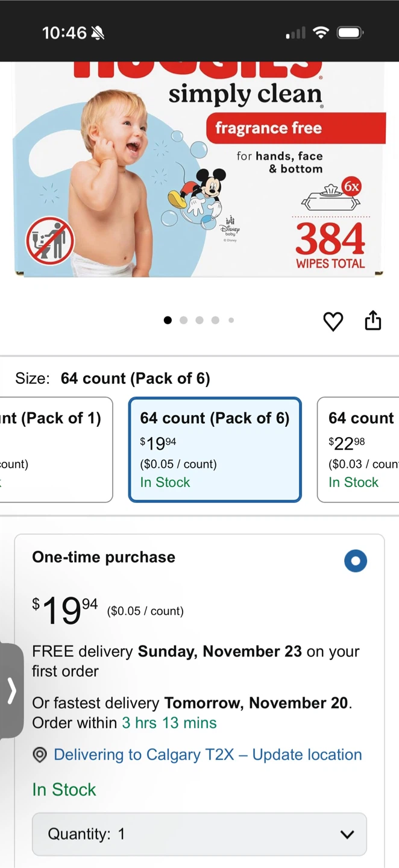Tap the location pin icon
The width and height of the screenshot is (399, 868).
(40, 755)
